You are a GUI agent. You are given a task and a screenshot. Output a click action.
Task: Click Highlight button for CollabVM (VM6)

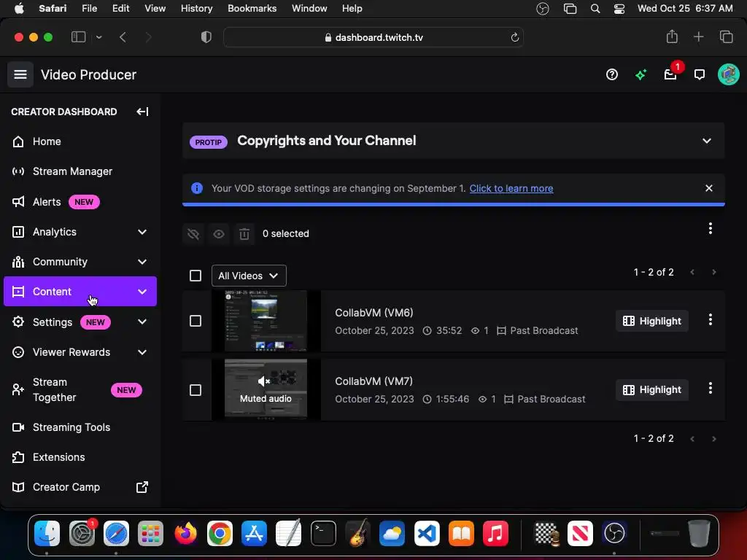652,321
